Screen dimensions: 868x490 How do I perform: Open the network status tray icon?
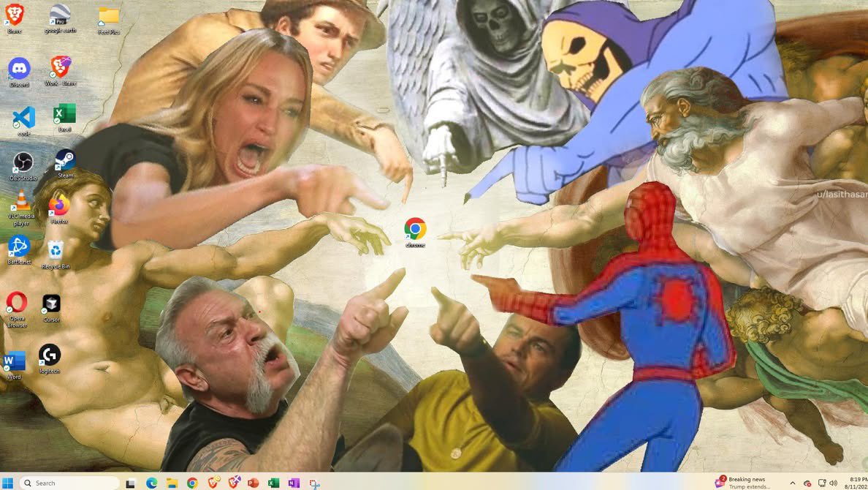821,483
